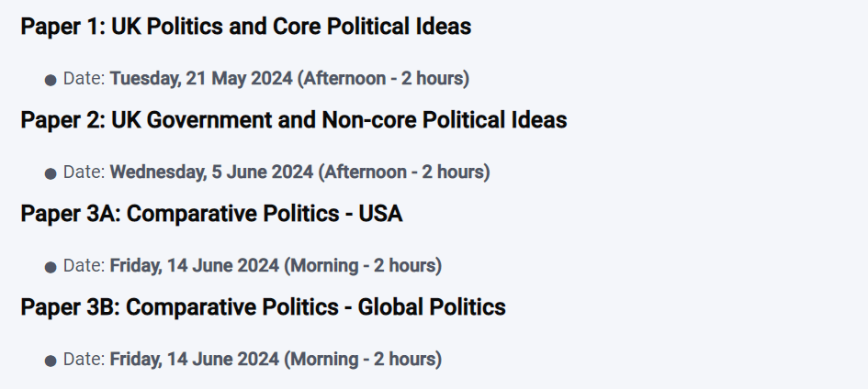Click the bullet point under Paper 1
The width and height of the screenshot is (868, 389).
[51, 81]
